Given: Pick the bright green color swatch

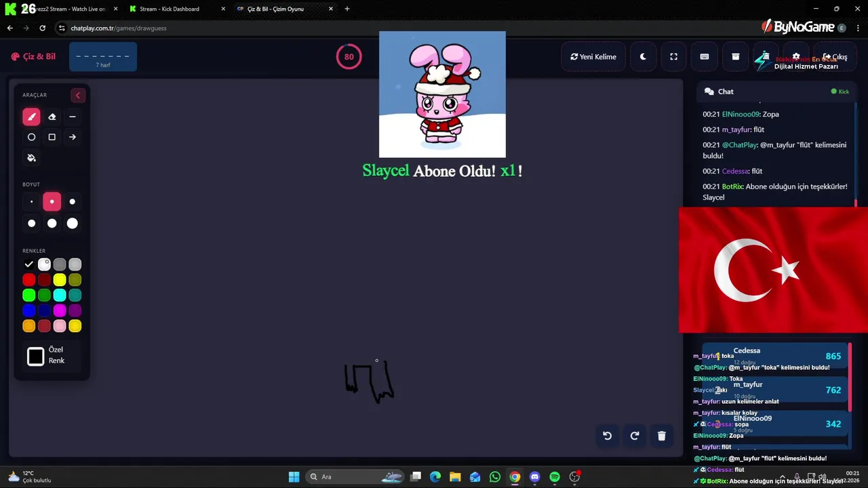Looking at the screenshot, I should (x=28, y=296).
